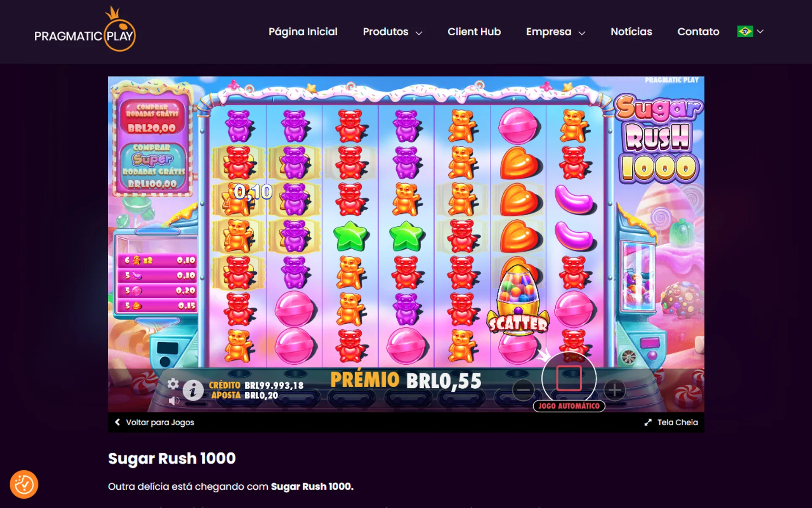Expand the Produtos dropdown menu
The image size is (812, 508).
(x=392, y=32)
